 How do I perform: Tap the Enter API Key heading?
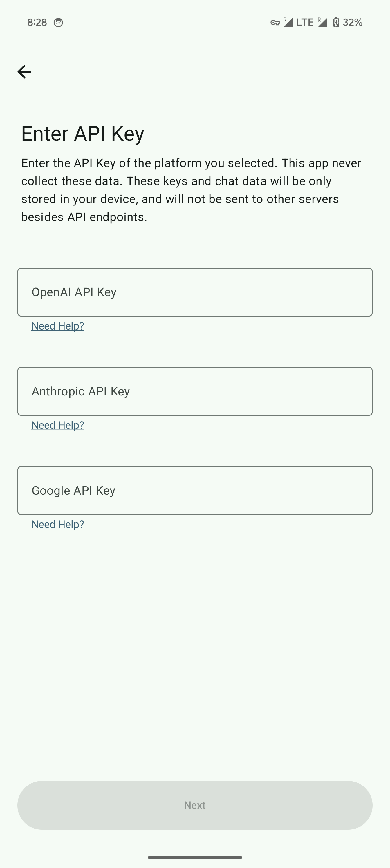click(x=83, y=133)
